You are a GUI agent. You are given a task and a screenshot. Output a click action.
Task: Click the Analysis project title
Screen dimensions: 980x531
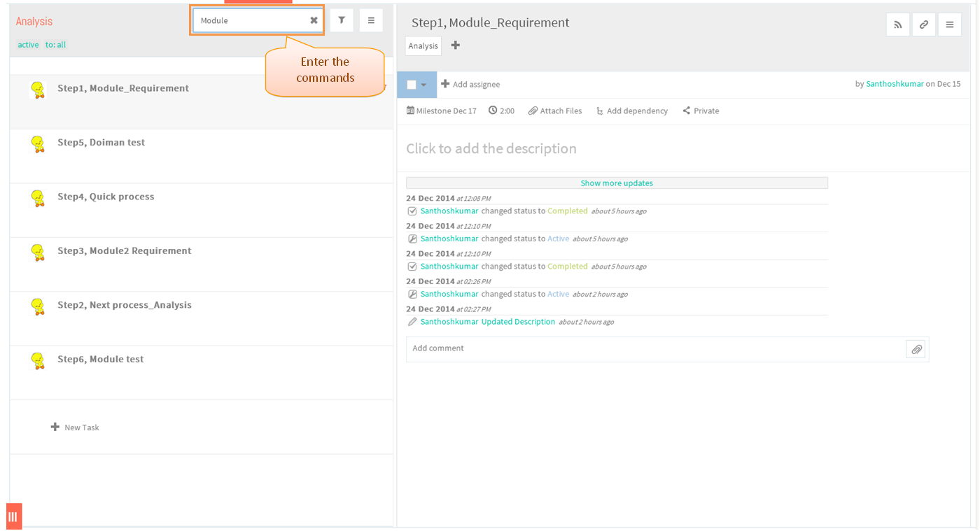(x=34, y=22)
